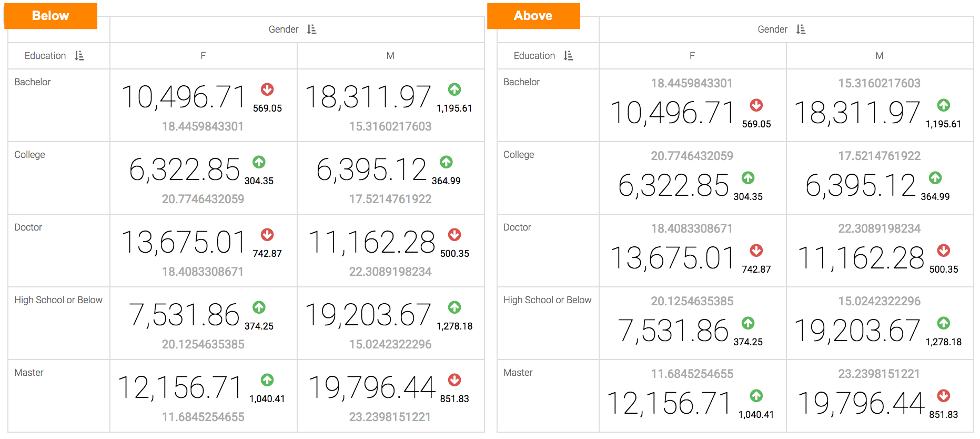This screenshot has width=980, height=439.
Task: Click red down arrow beside 851.83 in Above table
Action: coord(943,396)
